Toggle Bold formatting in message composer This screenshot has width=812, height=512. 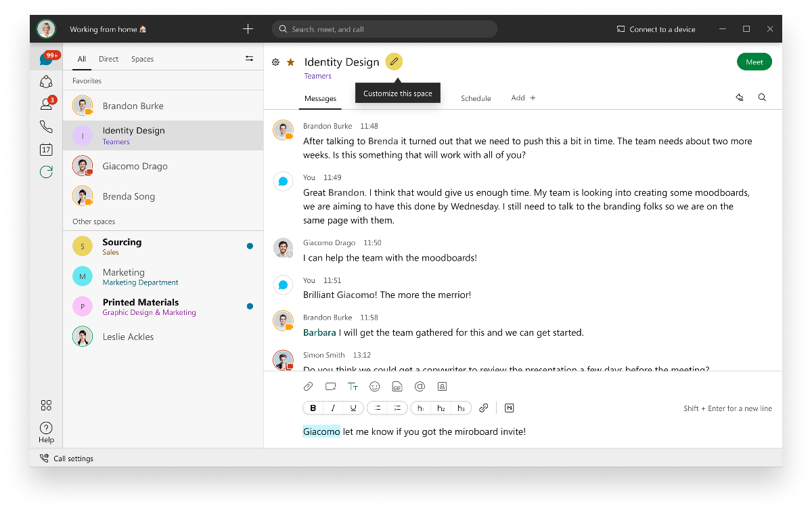(x=313, y=408)
